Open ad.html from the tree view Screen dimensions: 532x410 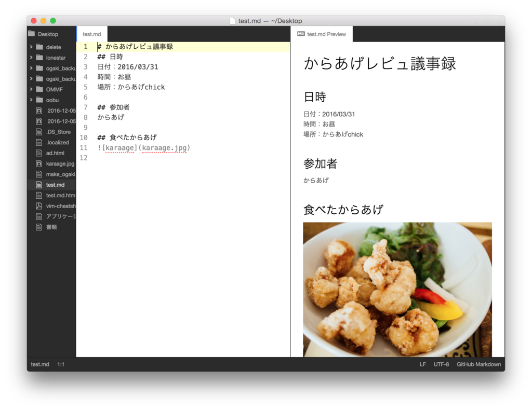pos(51,153)
